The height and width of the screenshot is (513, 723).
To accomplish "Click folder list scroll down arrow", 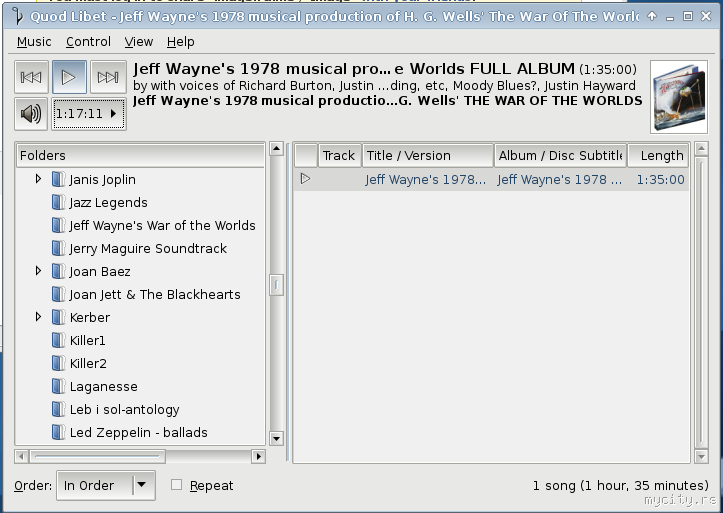I will [276, 438].
